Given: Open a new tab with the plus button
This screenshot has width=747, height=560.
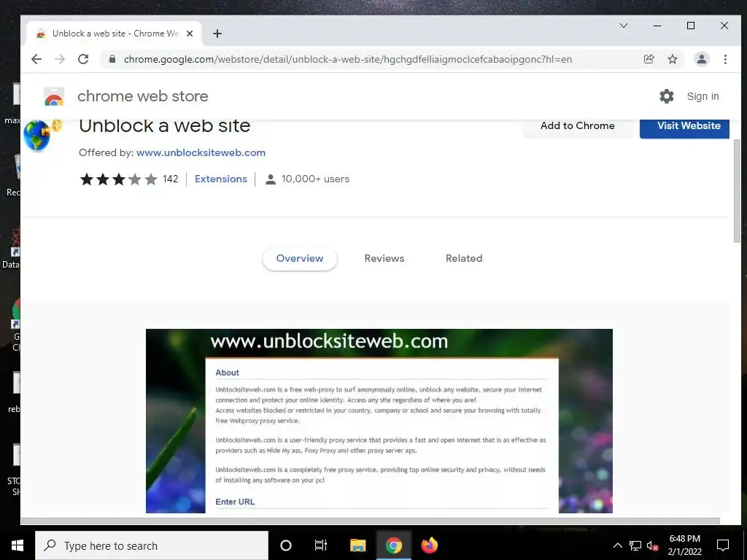Looking at the screenshot, I should [217, 34].
